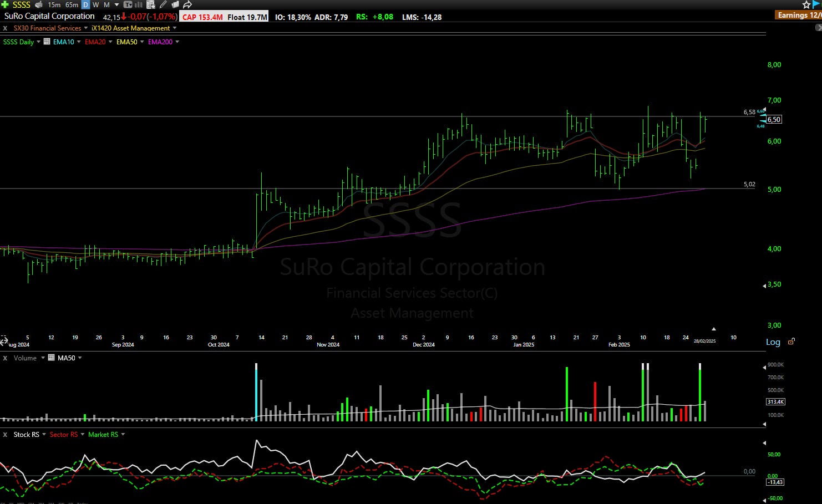This screenshot has height=504, width=822.
Task: Click the Float 19.7M label
Action: tap(247, 17)
